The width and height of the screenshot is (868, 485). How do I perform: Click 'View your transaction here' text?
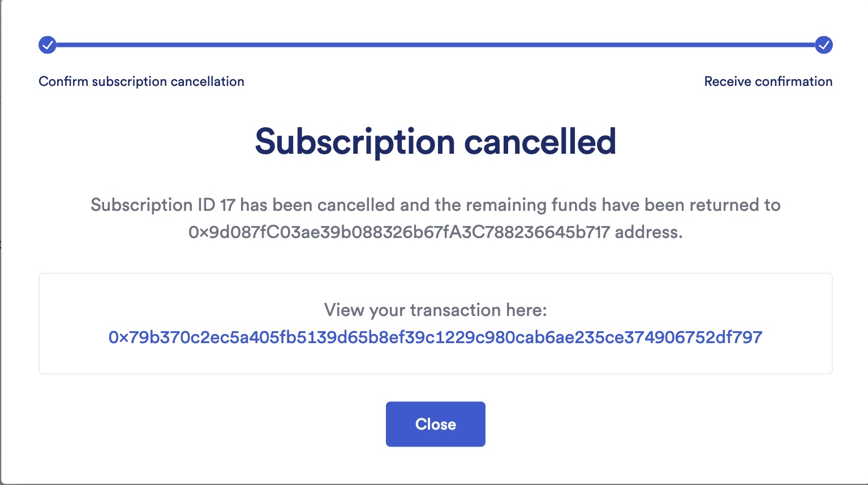pyautogui.click(x=435, y=310)
